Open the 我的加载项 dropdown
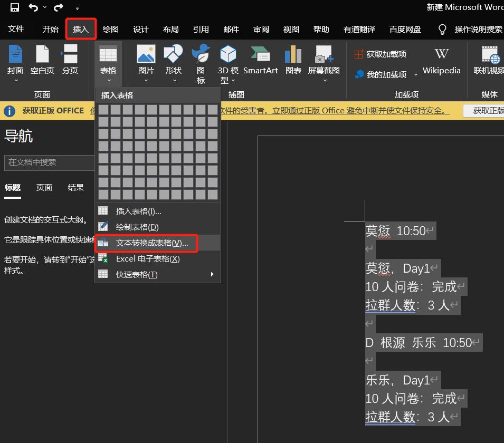Screen dimensions: 504x443 pyautogui.click(x=380, y=74)
